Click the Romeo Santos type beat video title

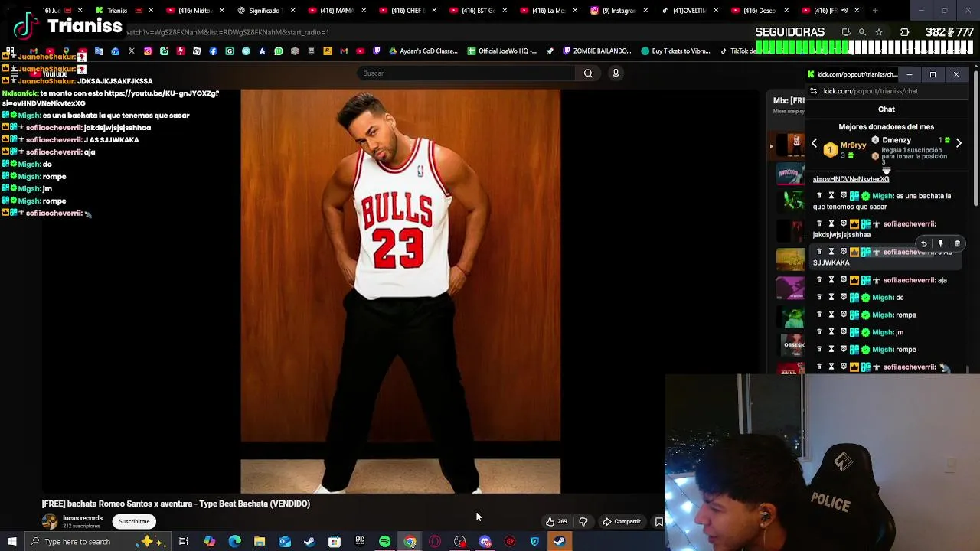pyautogui.click(x=176, y=504)
